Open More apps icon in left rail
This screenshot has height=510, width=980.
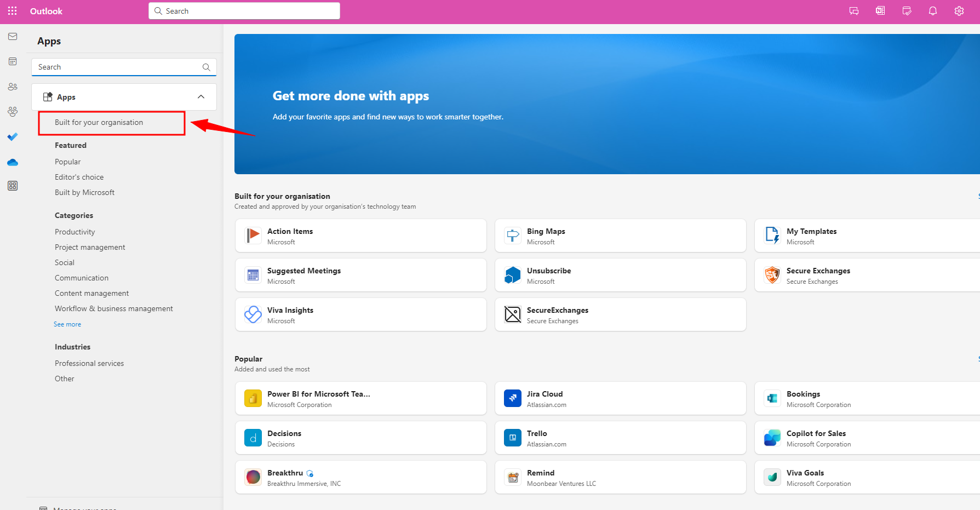pyautogui.click(x=13, y=186)
